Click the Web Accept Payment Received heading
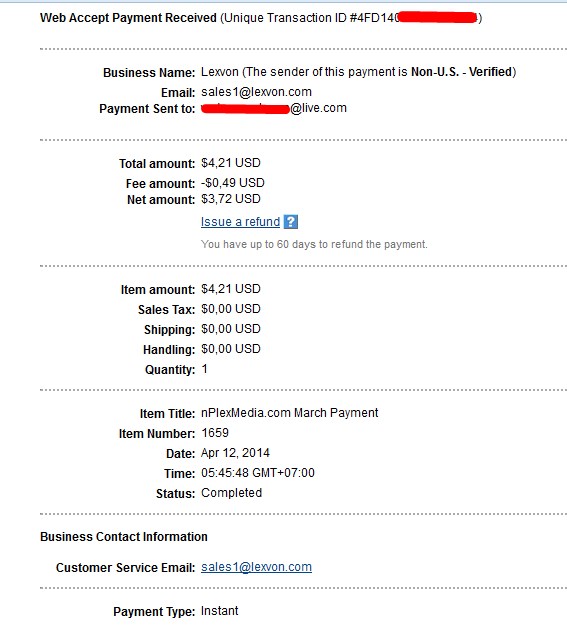The height and width of the screenshot is (627, 567). click(x=128, y=18)
